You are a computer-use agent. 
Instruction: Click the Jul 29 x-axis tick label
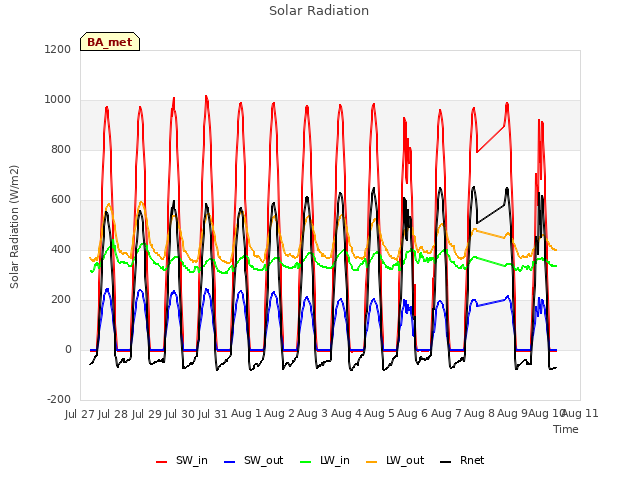[x=147, y=414]
